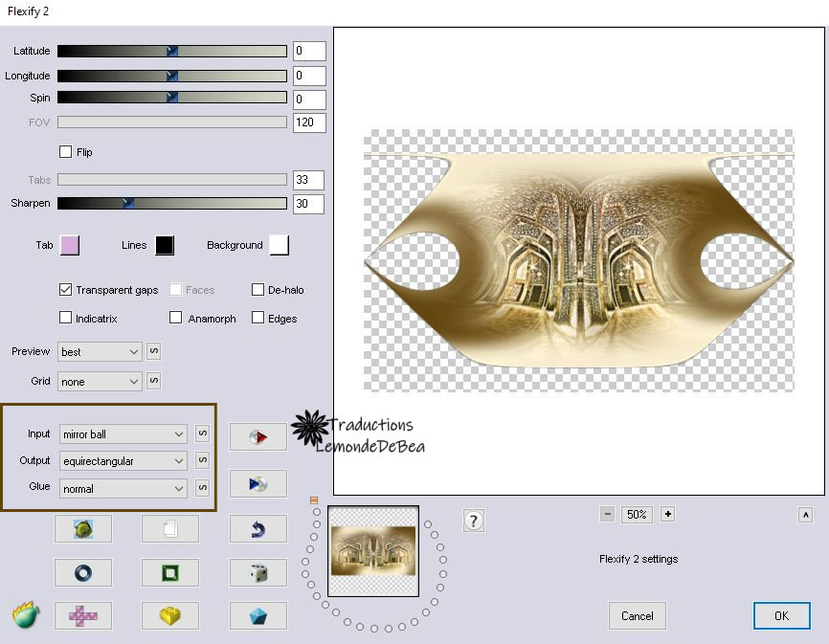The image size is (829, 644).
Task: Click the Sharpen value field showing 30
Action: pos(308,204)
